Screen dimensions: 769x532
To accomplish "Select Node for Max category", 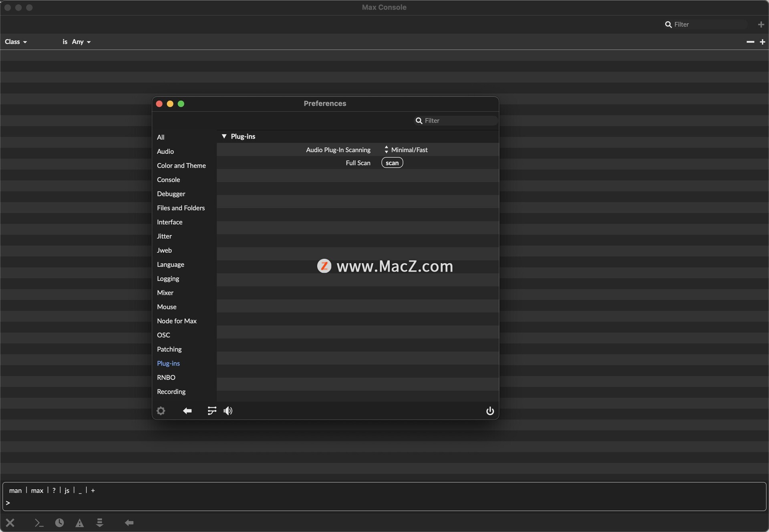I will pyautogui.click(x=177, y=321).
